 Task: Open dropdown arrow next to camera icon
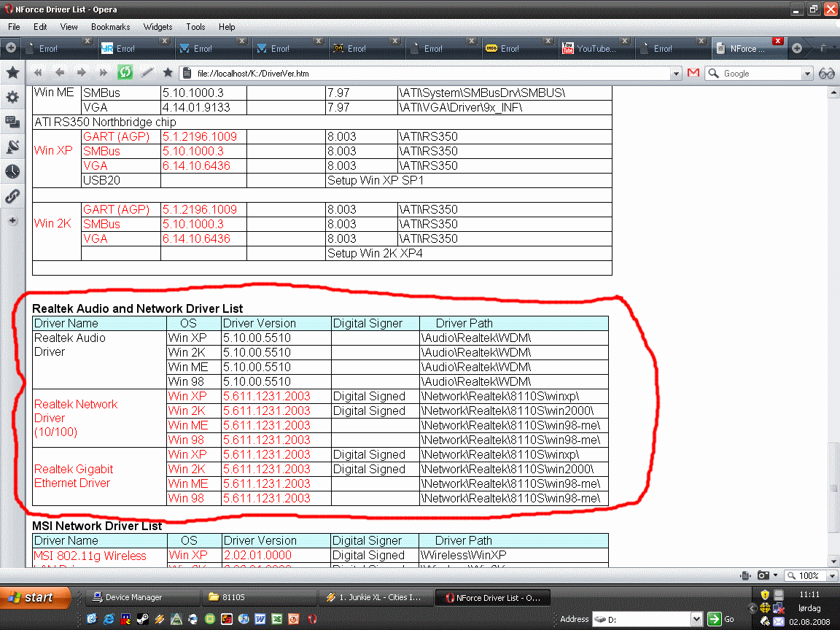coord(775,575)
